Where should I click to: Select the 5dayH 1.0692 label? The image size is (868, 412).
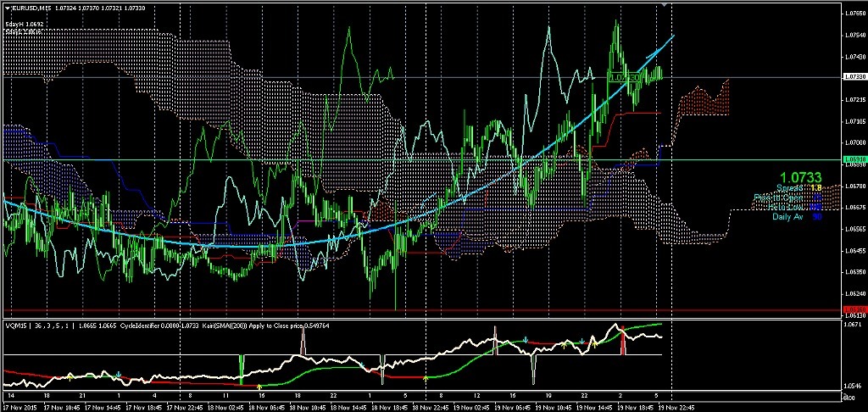coord(25,25)
